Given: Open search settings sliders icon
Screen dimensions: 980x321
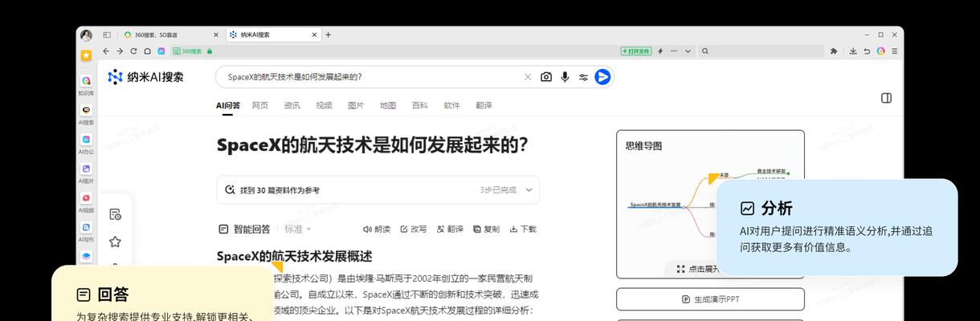Looking at the screenshot, I should (x=583, y=77).
